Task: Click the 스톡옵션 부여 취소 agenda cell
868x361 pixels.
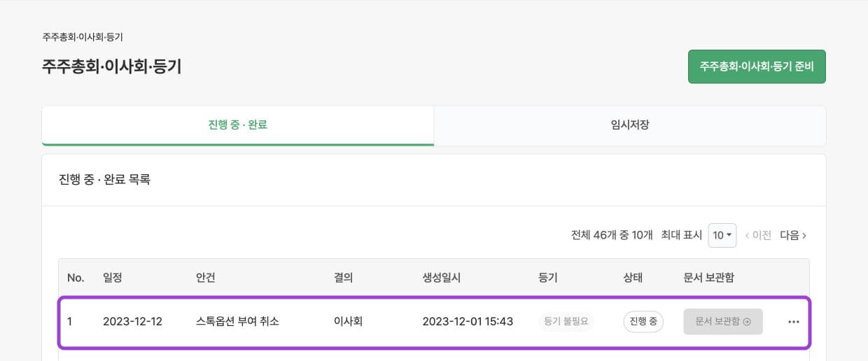Action: (237, 322)
